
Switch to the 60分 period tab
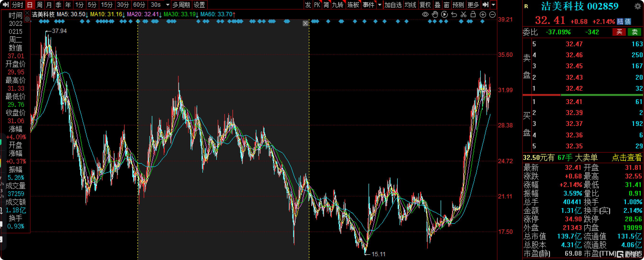(139, 5)
